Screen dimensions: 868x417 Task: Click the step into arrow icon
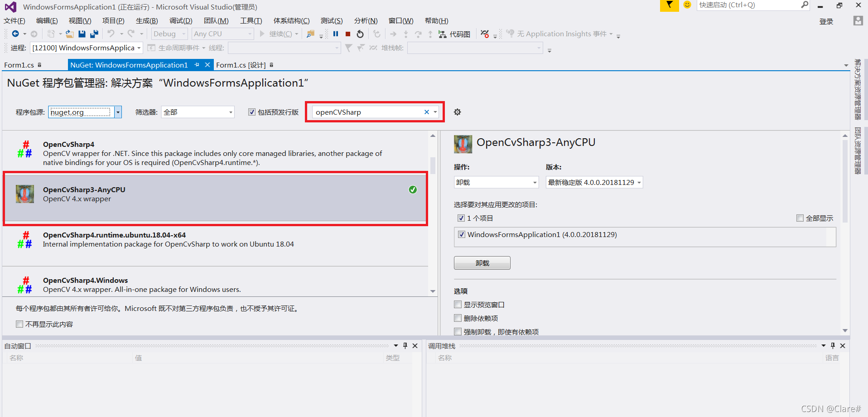coord(406,34)
